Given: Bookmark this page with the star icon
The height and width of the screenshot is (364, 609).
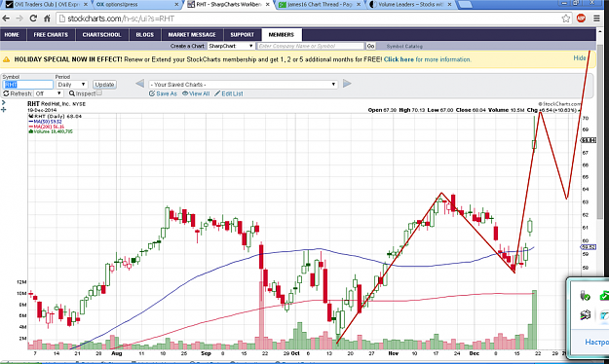Looking at the screenshot, I should (x=566, y=18).
